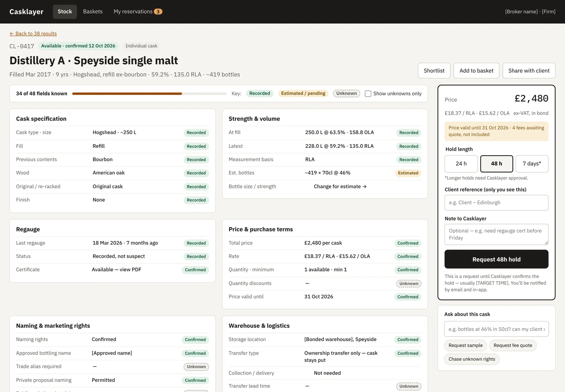Open the Stock tab

point(65,12)
